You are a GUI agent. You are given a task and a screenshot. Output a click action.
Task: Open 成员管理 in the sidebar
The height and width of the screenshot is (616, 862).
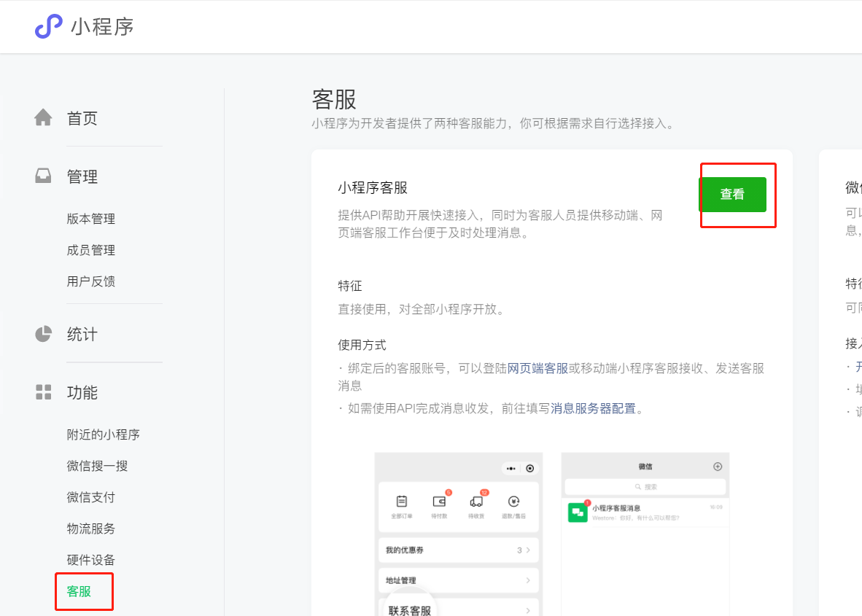tap(91, 250)
